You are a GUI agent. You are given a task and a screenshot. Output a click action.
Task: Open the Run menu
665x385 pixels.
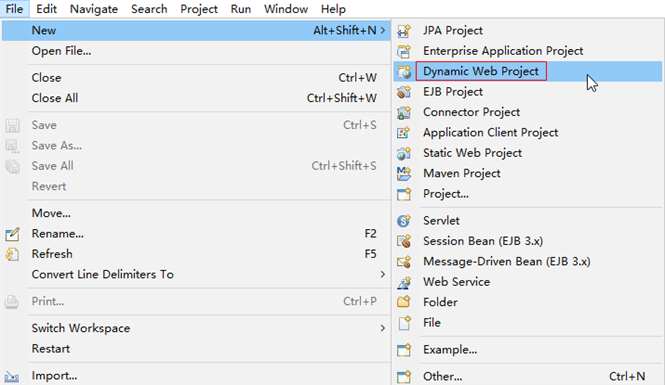[240, 9]
